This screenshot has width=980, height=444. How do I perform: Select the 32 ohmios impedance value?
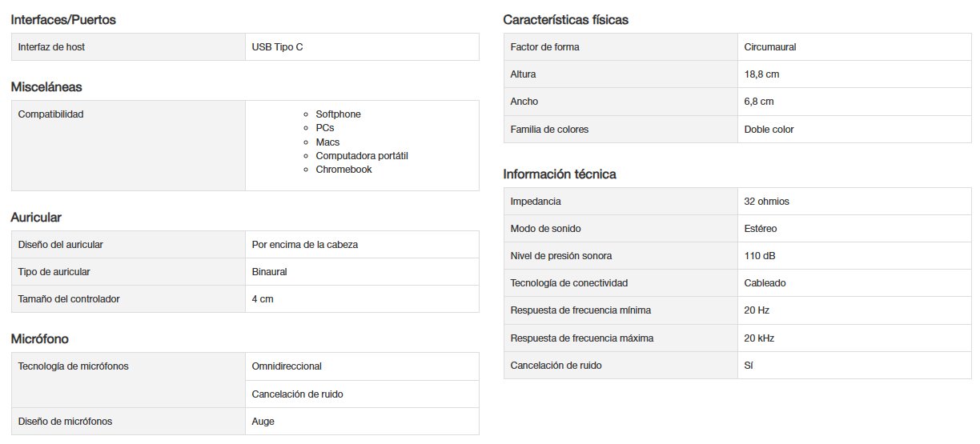[767, 202]
